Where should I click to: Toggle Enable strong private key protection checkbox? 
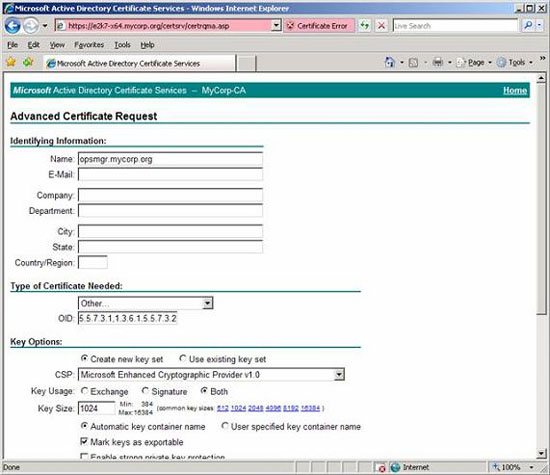84,456
